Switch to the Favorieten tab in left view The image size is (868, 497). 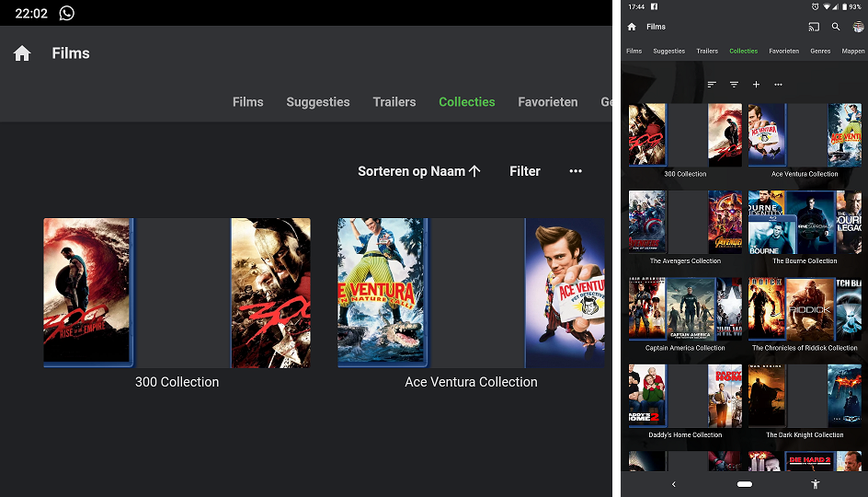pos(547,102)
